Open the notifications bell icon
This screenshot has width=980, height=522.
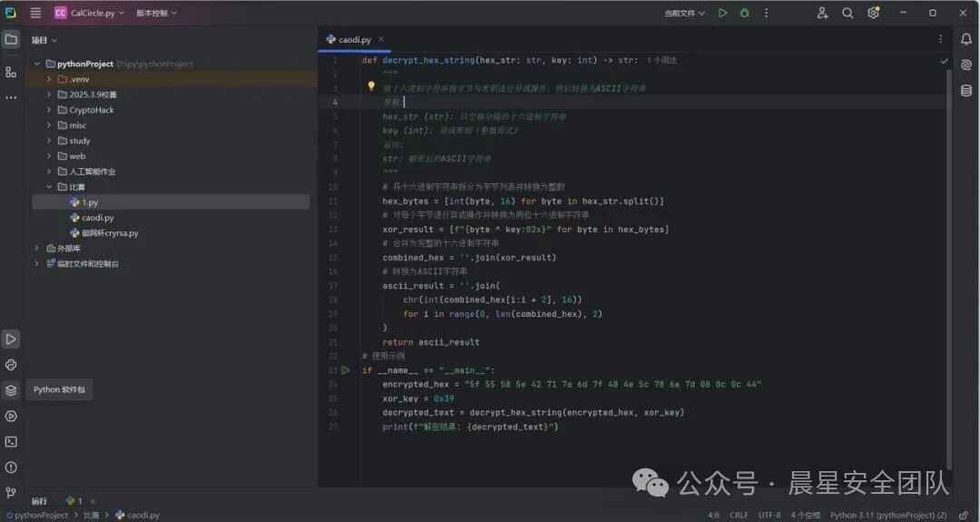965,39
